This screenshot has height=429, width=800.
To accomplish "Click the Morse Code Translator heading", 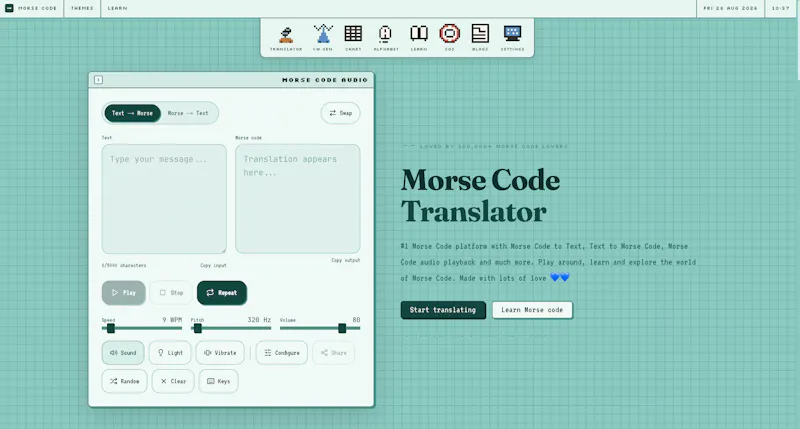I will (480, 196).
